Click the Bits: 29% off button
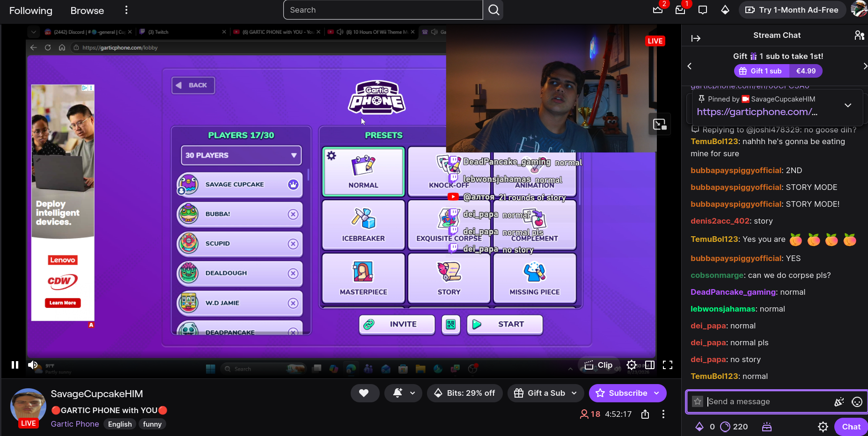 click(x=464, y=393)
